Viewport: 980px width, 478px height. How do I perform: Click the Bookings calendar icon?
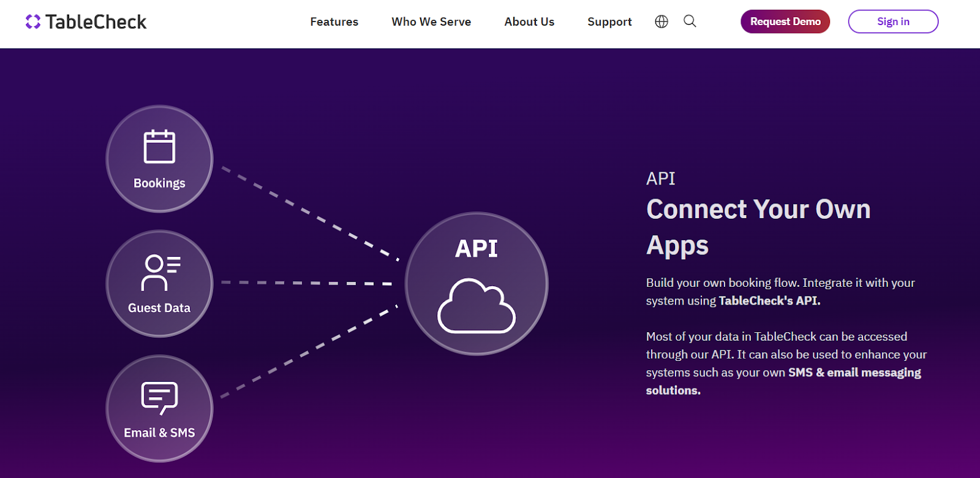tap(159, 146)
